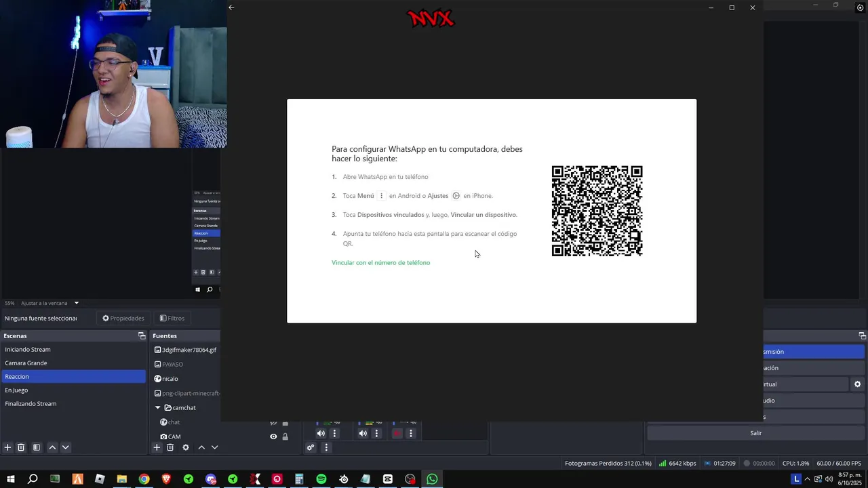Toggle hidden-eye visibility of chat source

pyautogui.click(x=273, y=423)
